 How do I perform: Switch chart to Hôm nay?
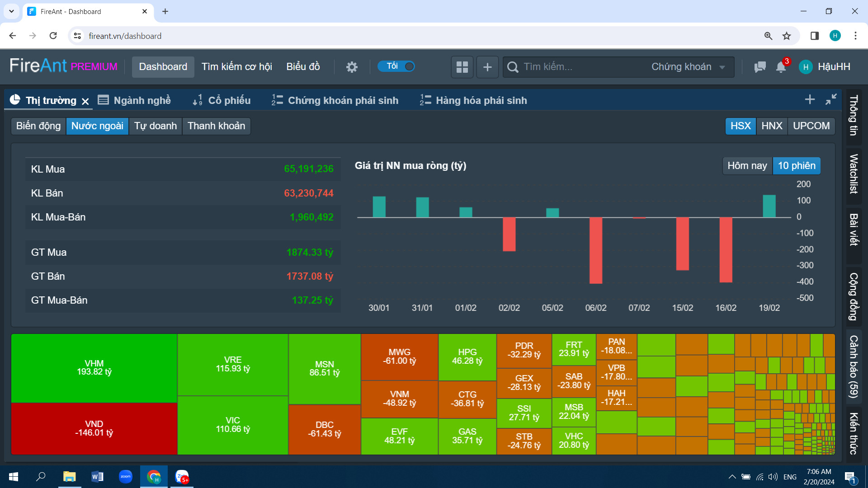click(x=747, y=166)
